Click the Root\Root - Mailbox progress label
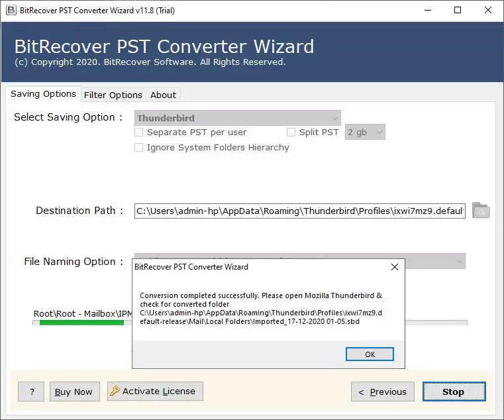Screen dimensions: 504x420 (83, 313)
